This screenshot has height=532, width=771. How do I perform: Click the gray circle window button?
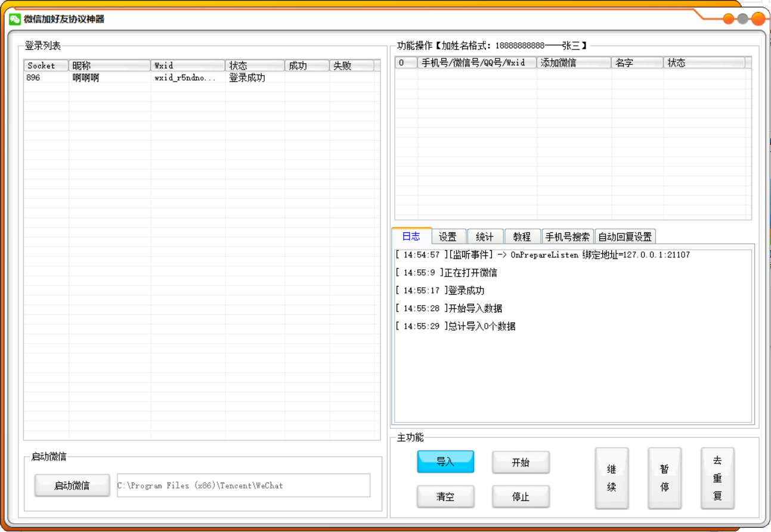pos(743,18)
